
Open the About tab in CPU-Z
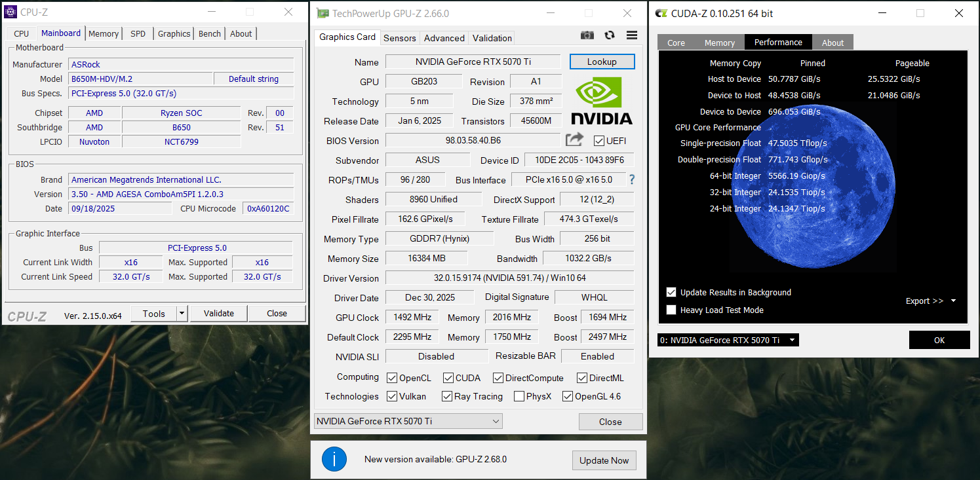tap(241, 33)
